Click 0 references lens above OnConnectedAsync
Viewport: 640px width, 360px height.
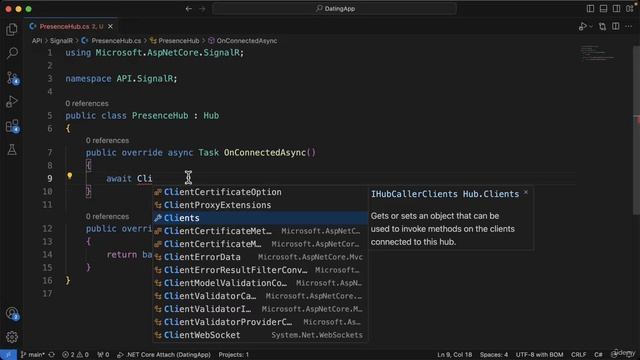[x=107, y=140]
